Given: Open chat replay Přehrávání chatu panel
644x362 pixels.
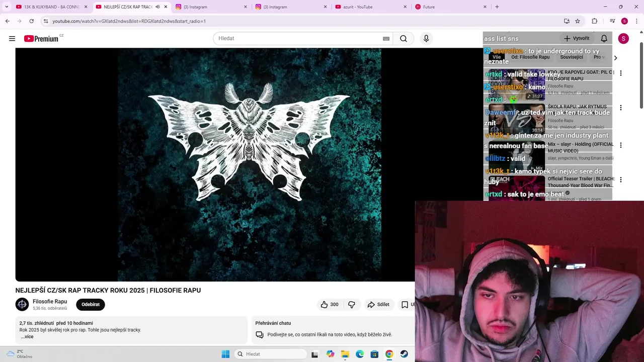Looking at the screenshot, I should 333,330.
